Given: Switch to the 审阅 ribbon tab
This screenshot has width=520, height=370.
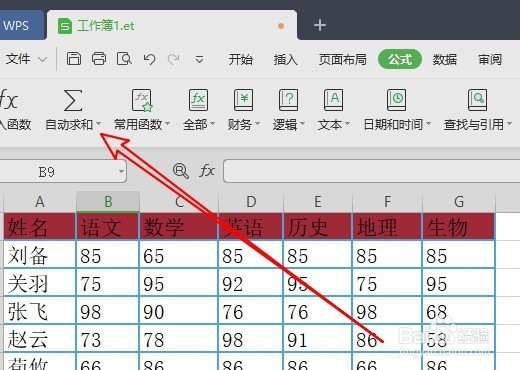Looking at the screenshot, I should pos(490,59).
